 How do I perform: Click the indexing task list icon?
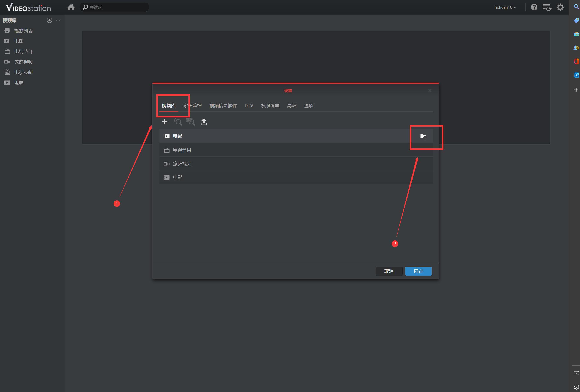point(547,7)
